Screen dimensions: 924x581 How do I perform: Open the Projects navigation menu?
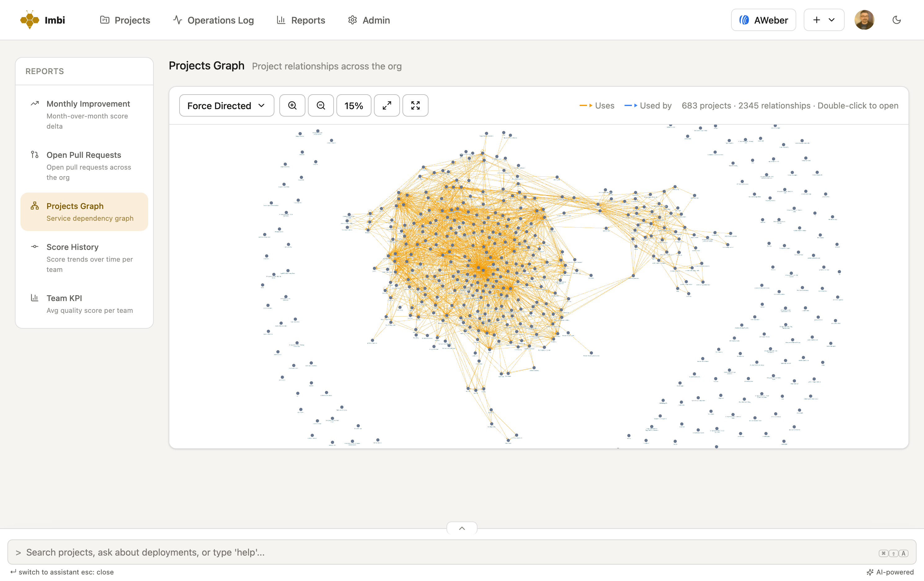(x=125, y=20)
